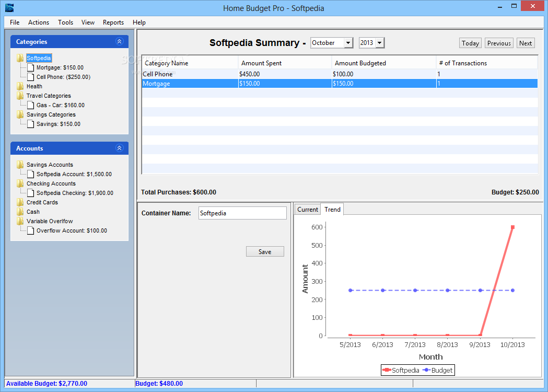548x392 pixels.
Task: Click Total Purchases: $600.00 text
Action: coord(179,192)
